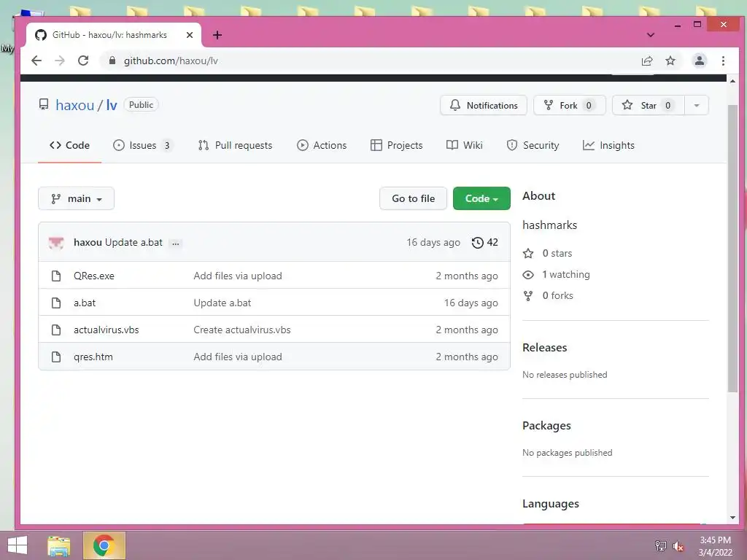The image size is (747, 560).
Task: Click the browser forward arrow
Action: (x=60, y=61)
